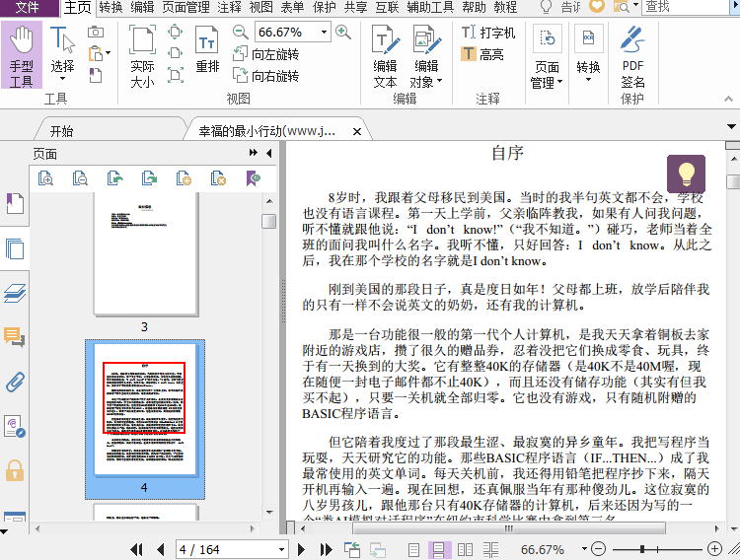Viewport: 740px width, 560px height.
Task: Open the ribbon zoom percentage dropdown
Action: click(x=325, y=33)
